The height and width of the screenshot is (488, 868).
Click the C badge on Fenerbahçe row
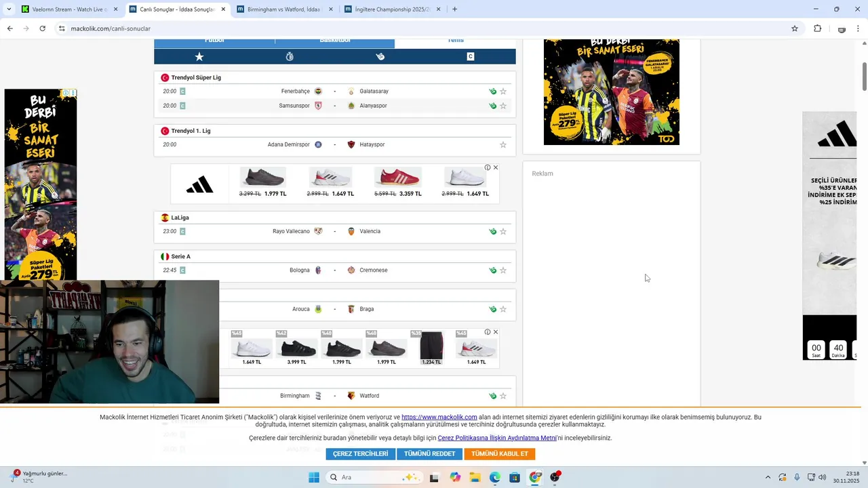[182, 91]
